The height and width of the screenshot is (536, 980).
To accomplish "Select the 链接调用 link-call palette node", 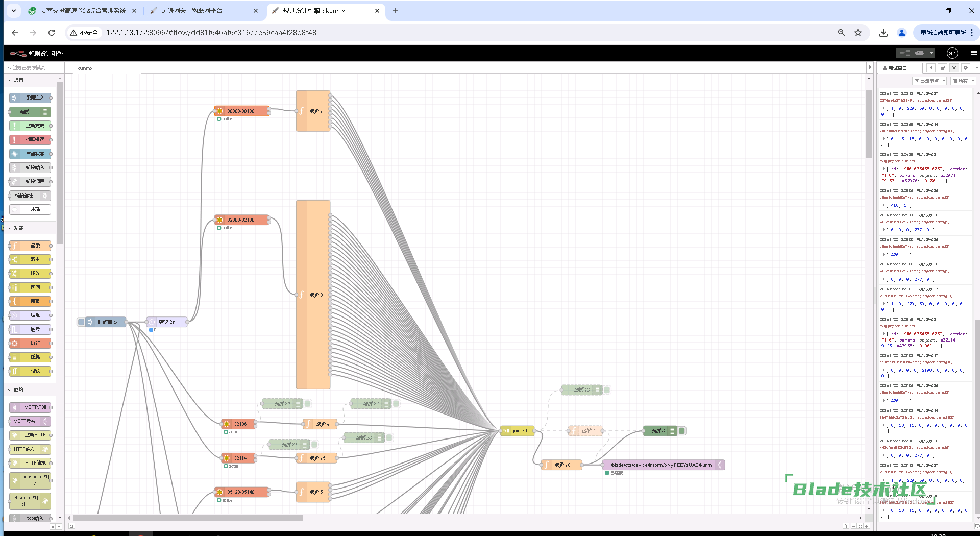I will point(31,181).
